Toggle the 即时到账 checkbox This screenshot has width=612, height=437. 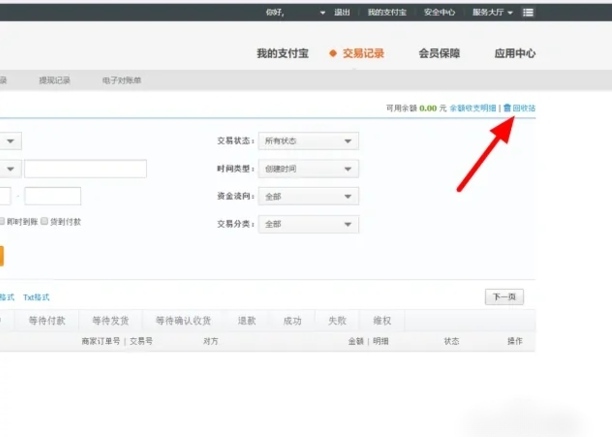pyautogui.click(x=3, y=221)
